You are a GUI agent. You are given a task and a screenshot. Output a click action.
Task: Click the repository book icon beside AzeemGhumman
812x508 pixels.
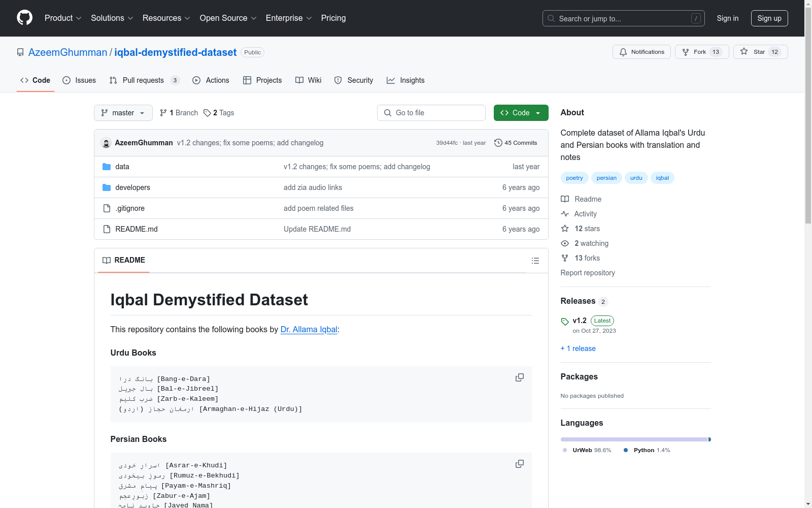20,52
